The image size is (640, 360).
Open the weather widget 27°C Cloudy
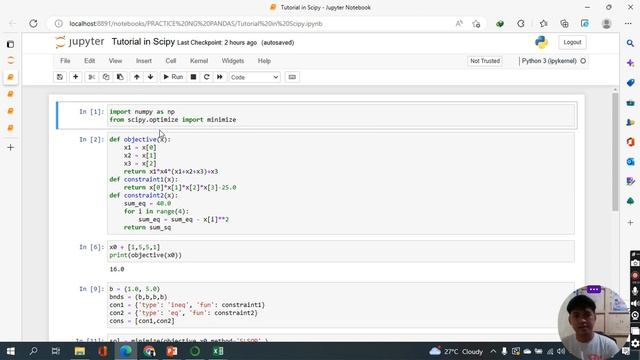coord(456,351)
